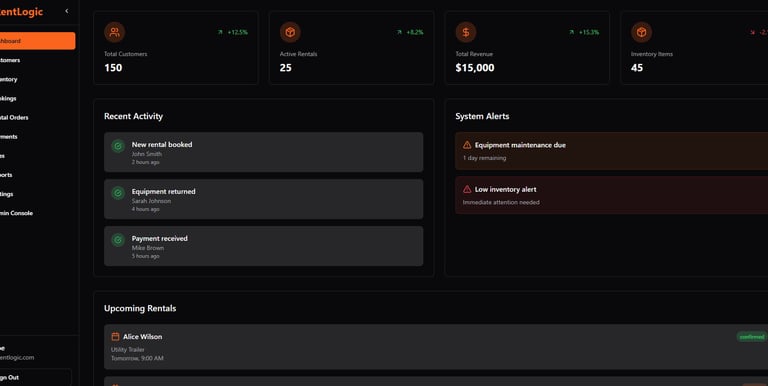Screen dimensions: 768x386
Task: Click the RentLogic logo text
Action: click(21, 12)
